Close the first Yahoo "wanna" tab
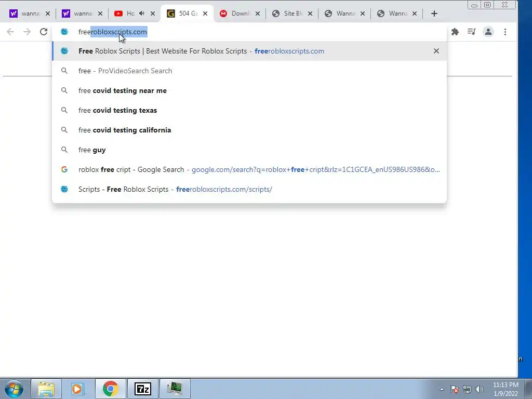Viewport: 532px width, 399px height. [x=47, y=14]
